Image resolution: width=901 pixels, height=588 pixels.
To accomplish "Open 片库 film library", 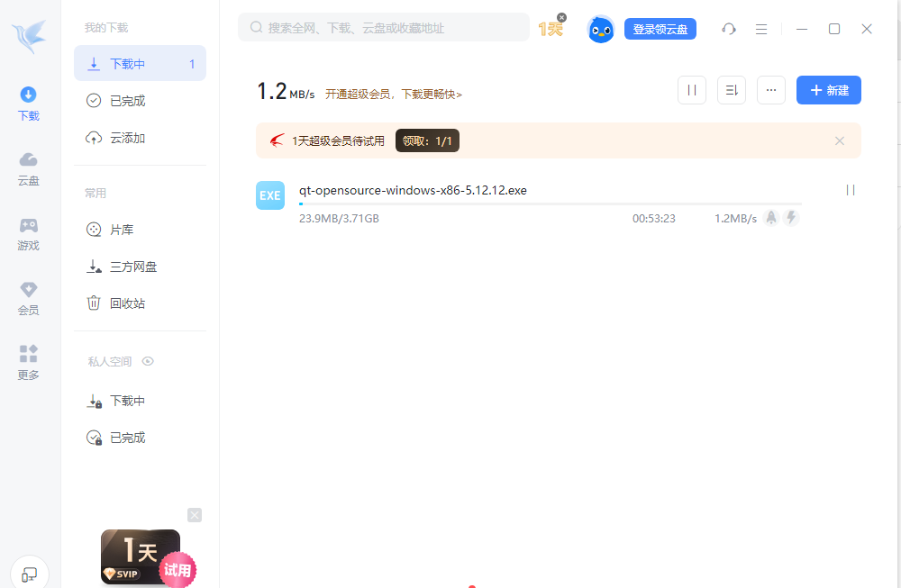I will click(x=141, y=230).
